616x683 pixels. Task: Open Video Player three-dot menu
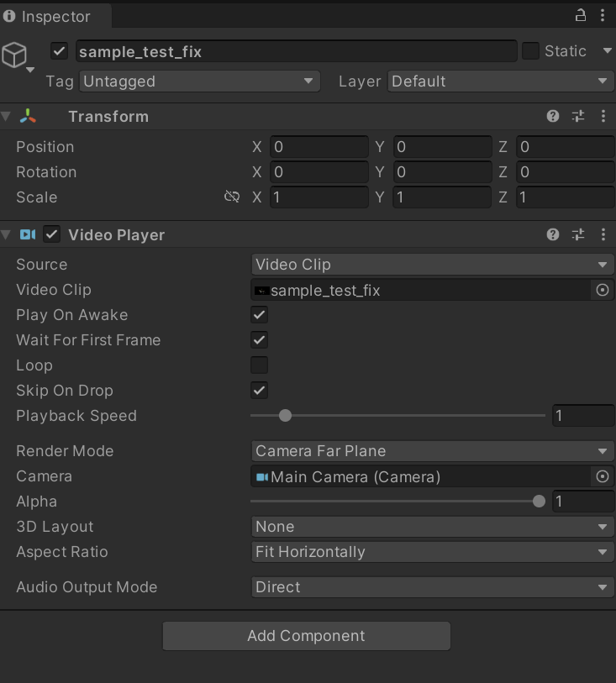603,234
